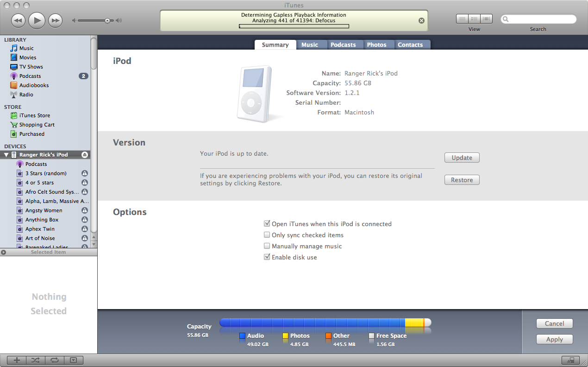The height and width of the screenshot is (367, 588).
Task: Click the Podcasts unplayed count badge
Action: [x=83, y=76]
